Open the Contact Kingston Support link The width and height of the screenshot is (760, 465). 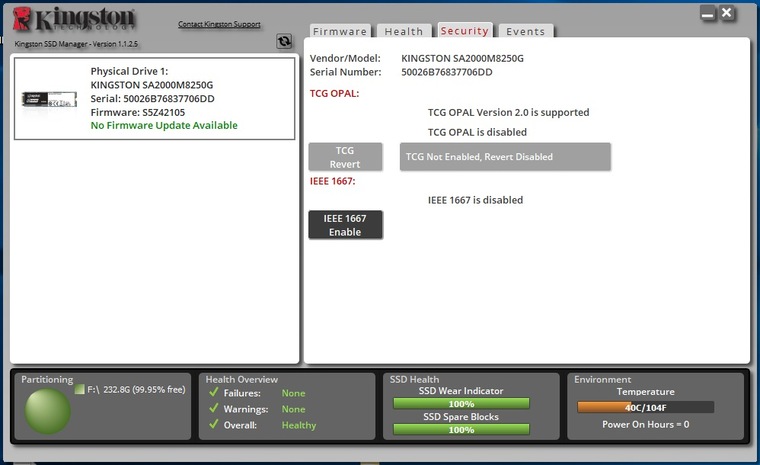[219, 24]
